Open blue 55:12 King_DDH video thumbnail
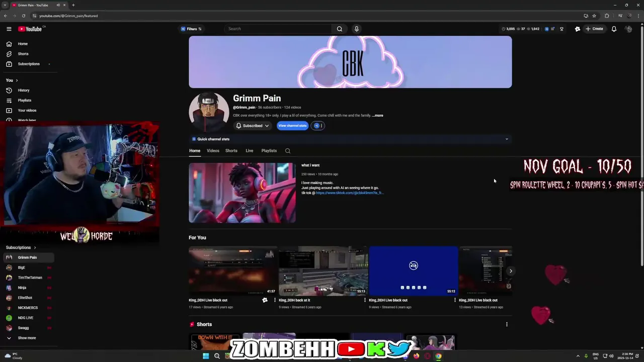This screenshot has width=644, height=362. [414, 270]
